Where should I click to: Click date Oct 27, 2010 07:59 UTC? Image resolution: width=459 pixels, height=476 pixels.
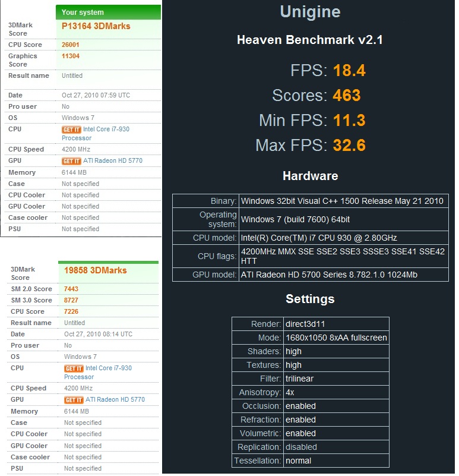click(96, 95)
